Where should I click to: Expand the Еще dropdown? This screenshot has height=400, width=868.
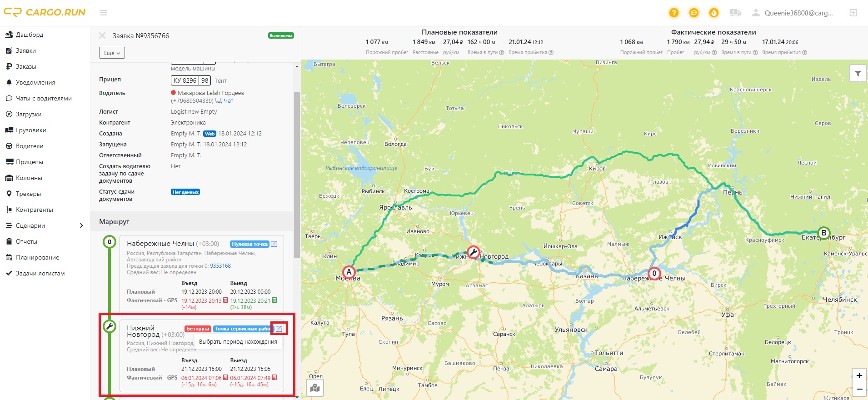(112, 53)
